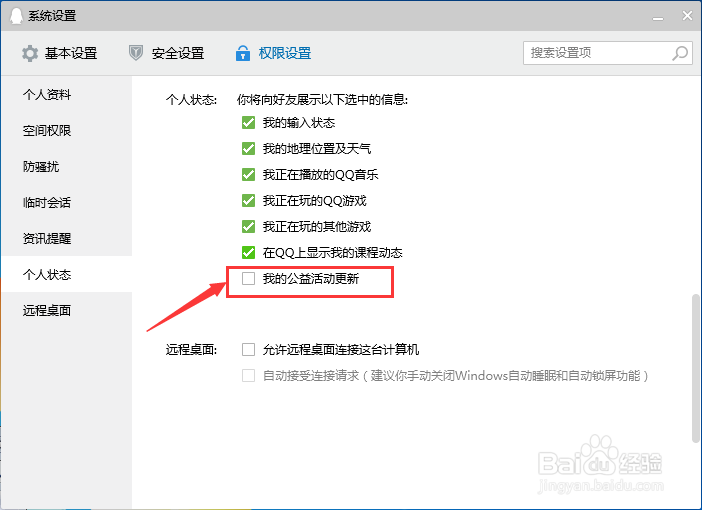Minimize the 系统设置 window

(x=658, y=17)
